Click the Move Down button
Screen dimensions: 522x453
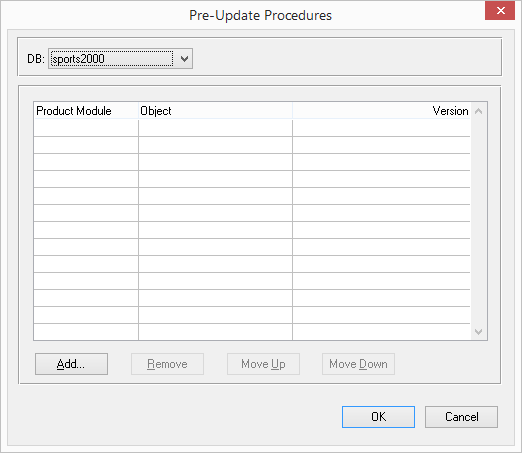point(358,364)
